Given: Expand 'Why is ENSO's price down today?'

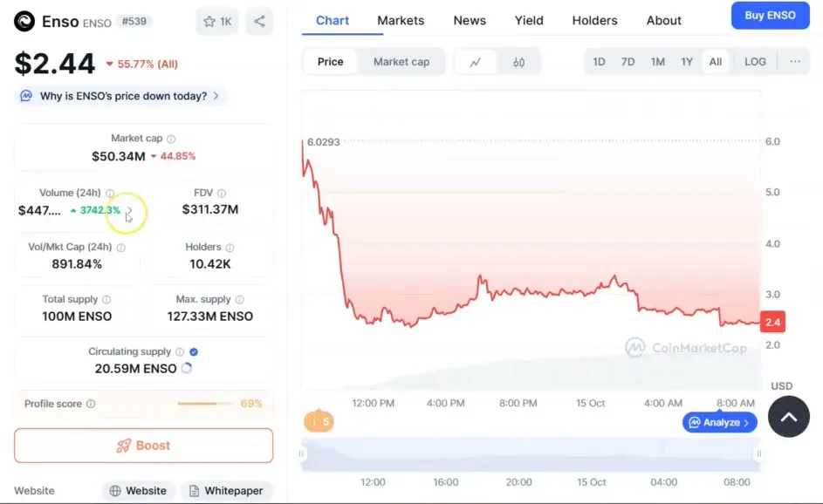Looking at the screenshot, I should 122,96.
